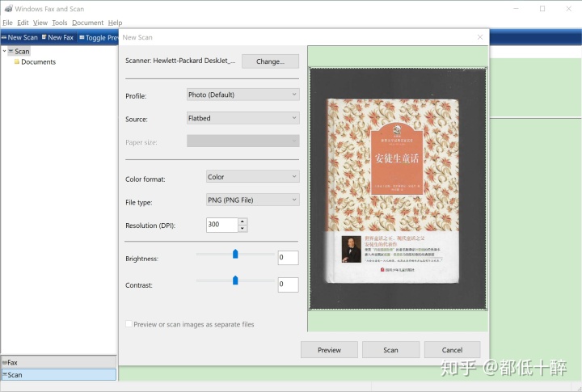
Task: Minimize the Windows Fax and Scan window
Action: 516,9
